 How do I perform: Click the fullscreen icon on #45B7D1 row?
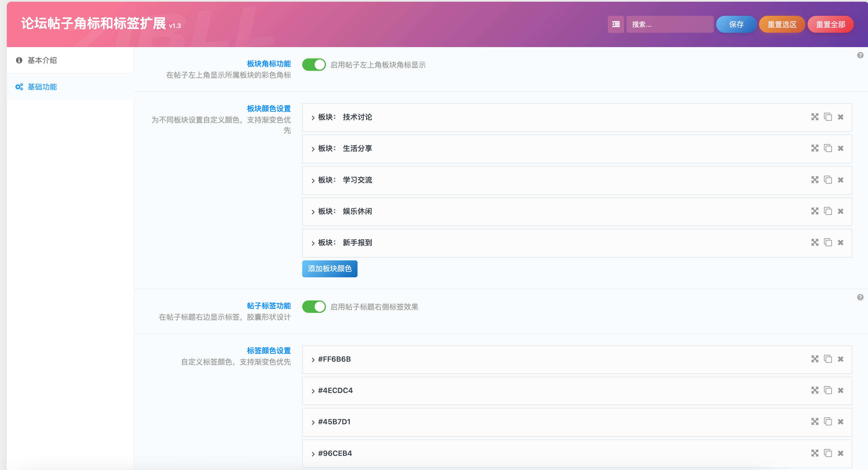tap(815, 422)
